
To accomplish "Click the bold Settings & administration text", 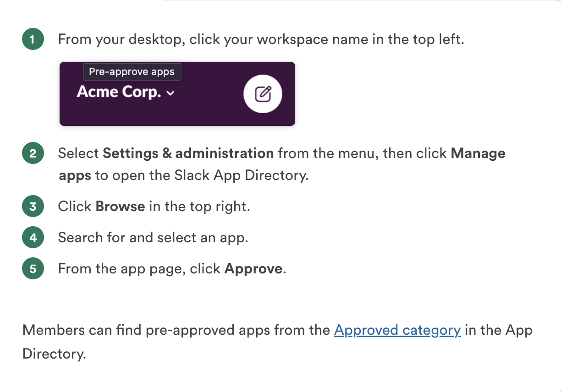I will (x=188, y=153).
